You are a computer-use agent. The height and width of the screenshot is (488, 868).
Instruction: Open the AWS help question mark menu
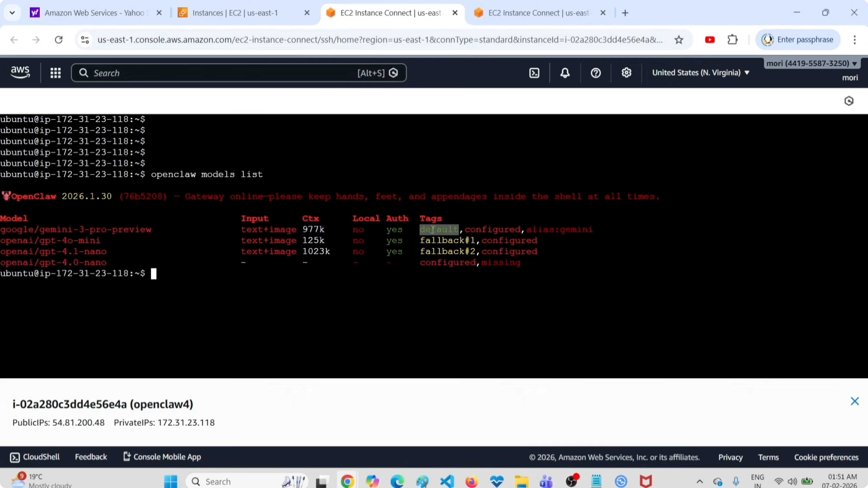(x=596, y=73)
